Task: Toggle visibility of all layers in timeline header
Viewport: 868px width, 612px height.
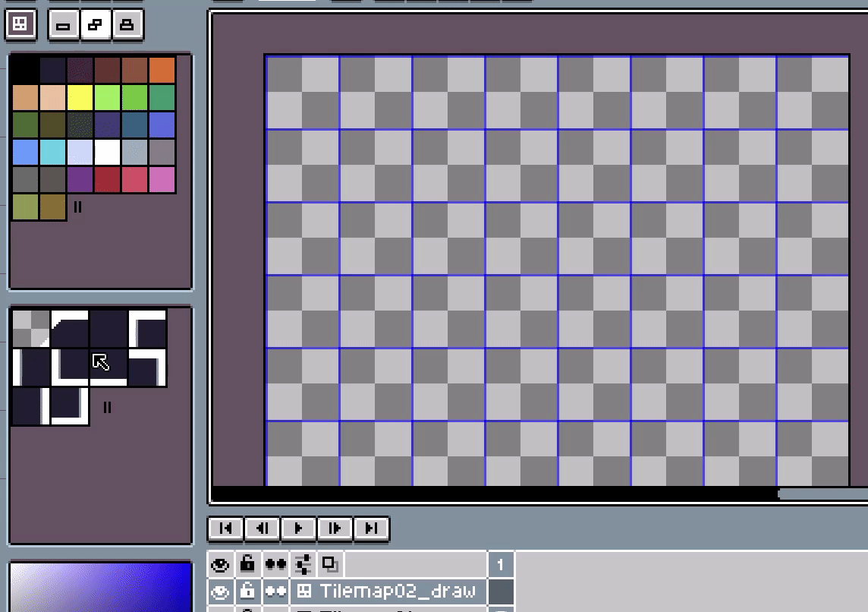Action: click(x=220, y=564)
